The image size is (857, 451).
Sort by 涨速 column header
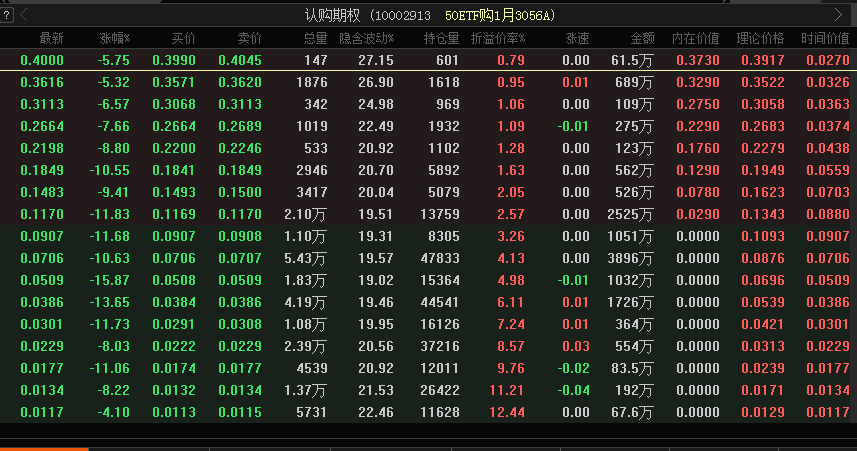pos(577,38)
